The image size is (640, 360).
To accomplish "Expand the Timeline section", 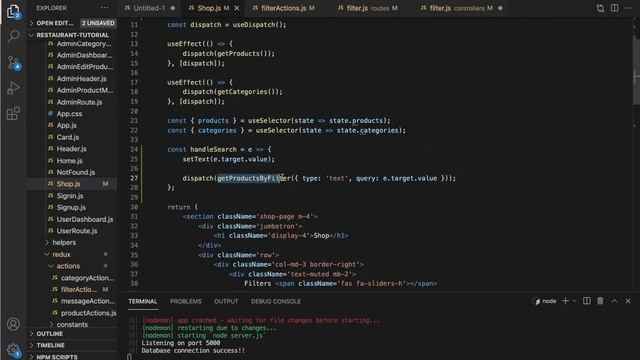I will (50, 345).
